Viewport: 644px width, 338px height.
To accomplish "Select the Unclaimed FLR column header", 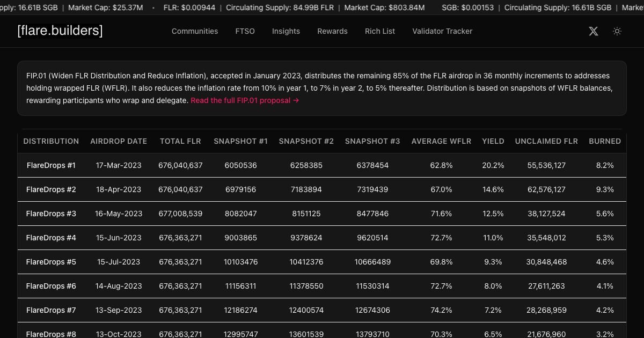I will coord(546,141).
